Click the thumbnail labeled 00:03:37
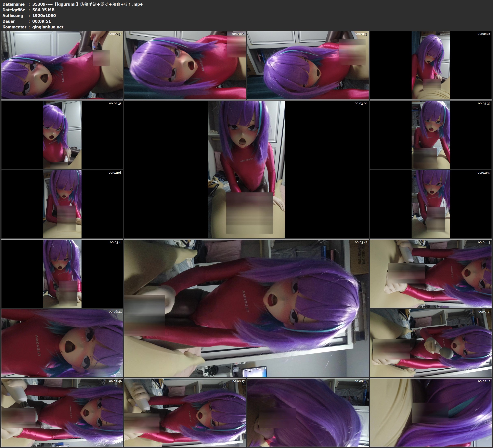Image resolution: width=493 pixels, height=448 pixels. [431, 134]
